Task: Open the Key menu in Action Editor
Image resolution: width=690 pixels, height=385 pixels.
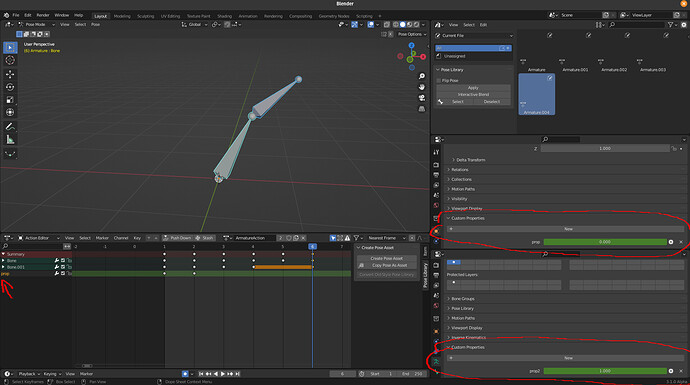Action: click(x=137, y=238)
